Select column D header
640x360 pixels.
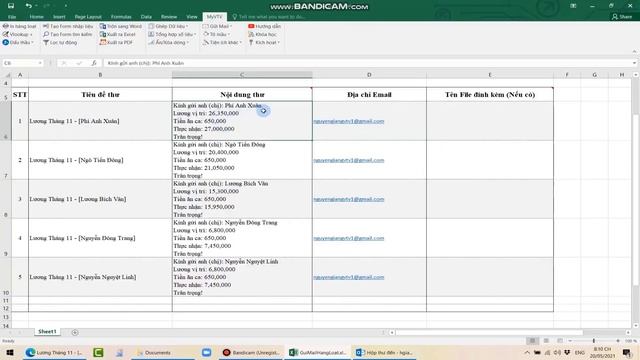tap(369, 75)
